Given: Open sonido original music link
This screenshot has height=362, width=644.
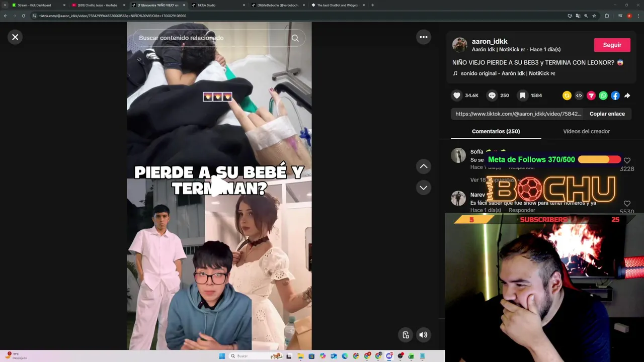Looking at the screenshot, I should [508, 73].
